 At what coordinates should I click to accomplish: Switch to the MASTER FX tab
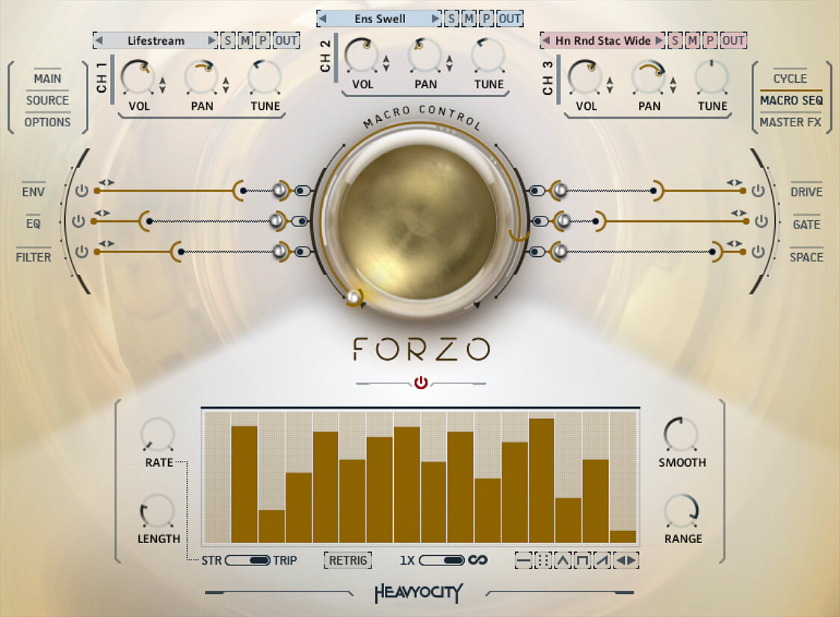(790, 123)
